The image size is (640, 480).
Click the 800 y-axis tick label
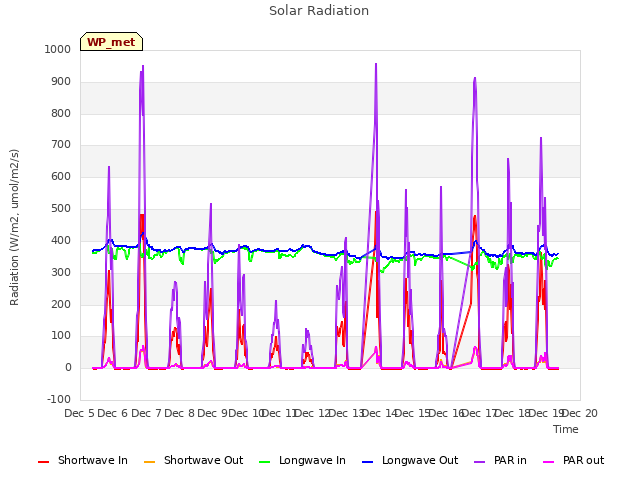click(61, 113)
